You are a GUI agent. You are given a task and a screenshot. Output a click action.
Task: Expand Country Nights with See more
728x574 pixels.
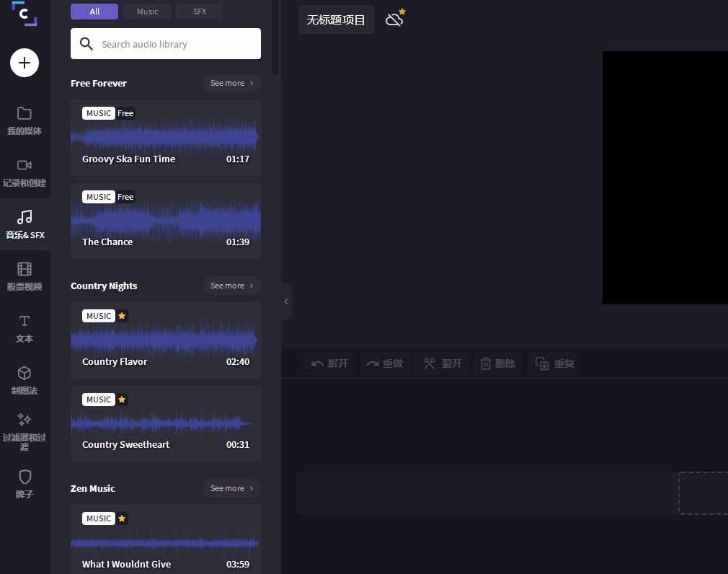(231, 286)
